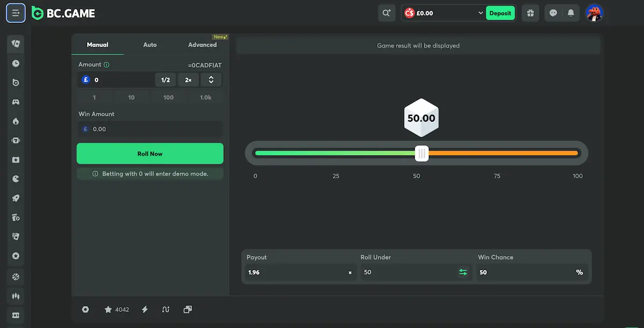Open game settings hexagon icon
Screen dimensions: 644x328
click(85, 309)
